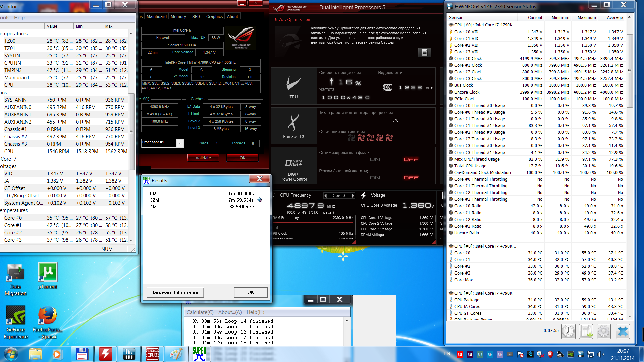Click next core arrow beside Core 0
Viewport: 644px width, 362px height.
coord(353,196)
